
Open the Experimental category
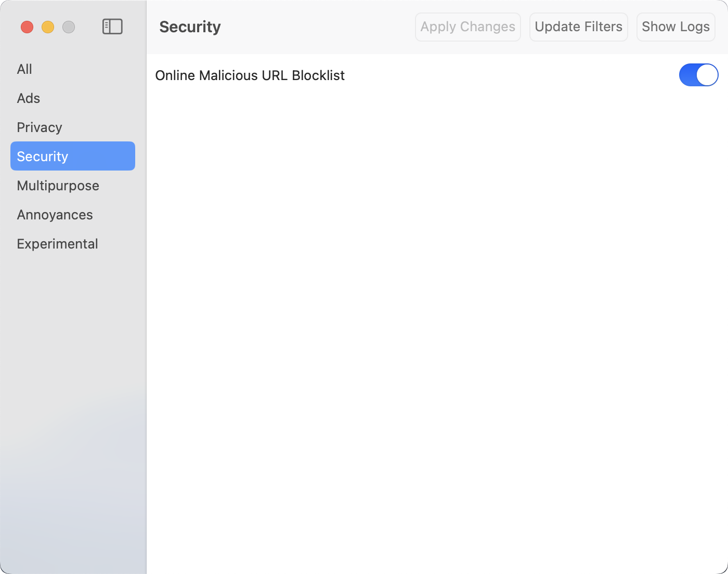pyautogui.click(x=57, y=244)
